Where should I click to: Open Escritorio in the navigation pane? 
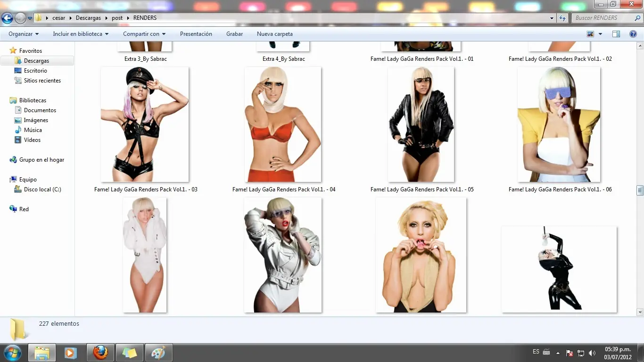35,71
